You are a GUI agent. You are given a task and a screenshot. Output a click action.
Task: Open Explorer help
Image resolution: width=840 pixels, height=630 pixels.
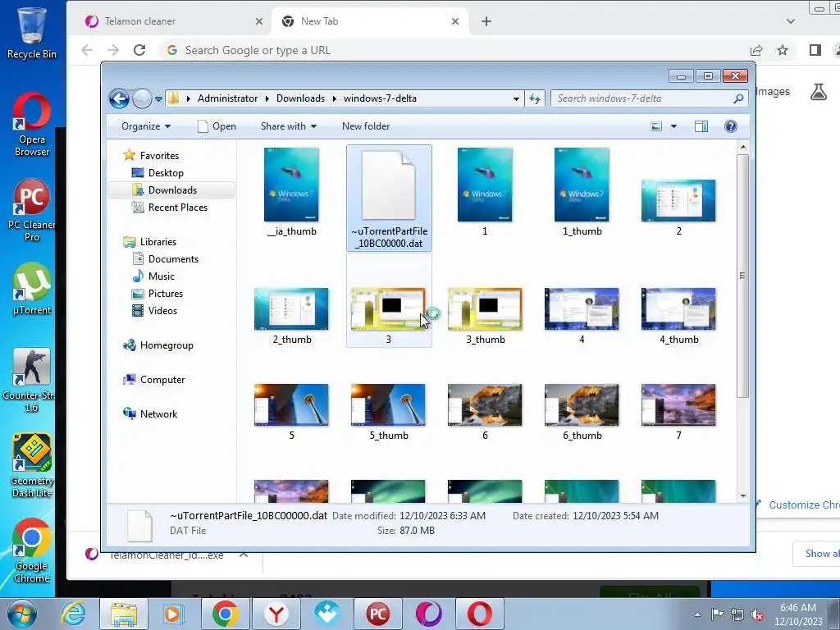730,126
